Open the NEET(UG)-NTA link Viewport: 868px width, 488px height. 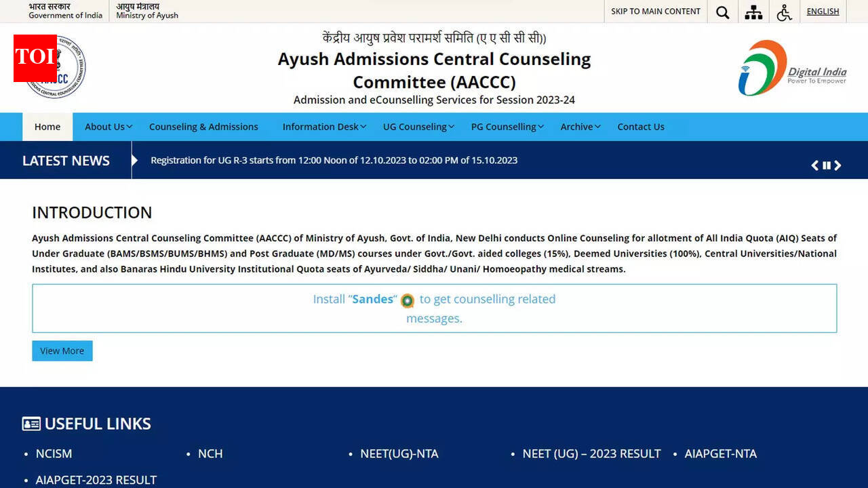399,454
